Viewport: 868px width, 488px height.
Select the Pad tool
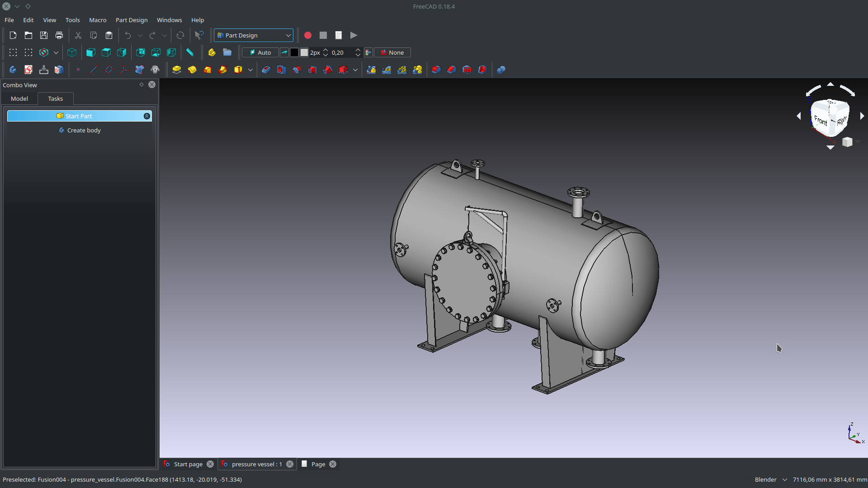coord(177,70)
